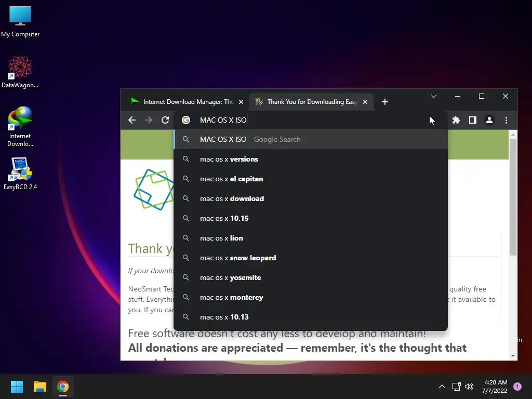Open a new tab with plus button
The height and width of the screenshot is (399, 532).
pos(385,102)
